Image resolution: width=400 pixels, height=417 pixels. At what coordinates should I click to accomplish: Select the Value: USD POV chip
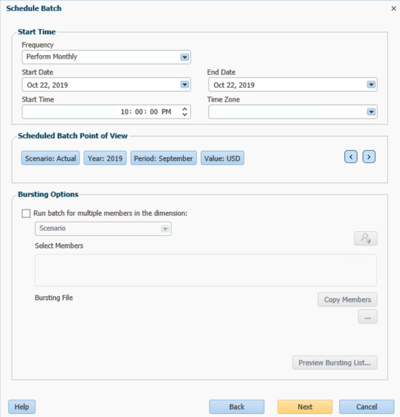pyautogui.click(x=222, y=158)
